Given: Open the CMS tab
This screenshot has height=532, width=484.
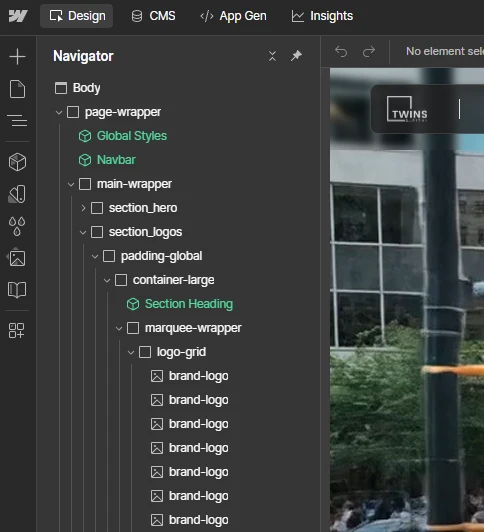Looking at the screenshot, I should [153, 16].
